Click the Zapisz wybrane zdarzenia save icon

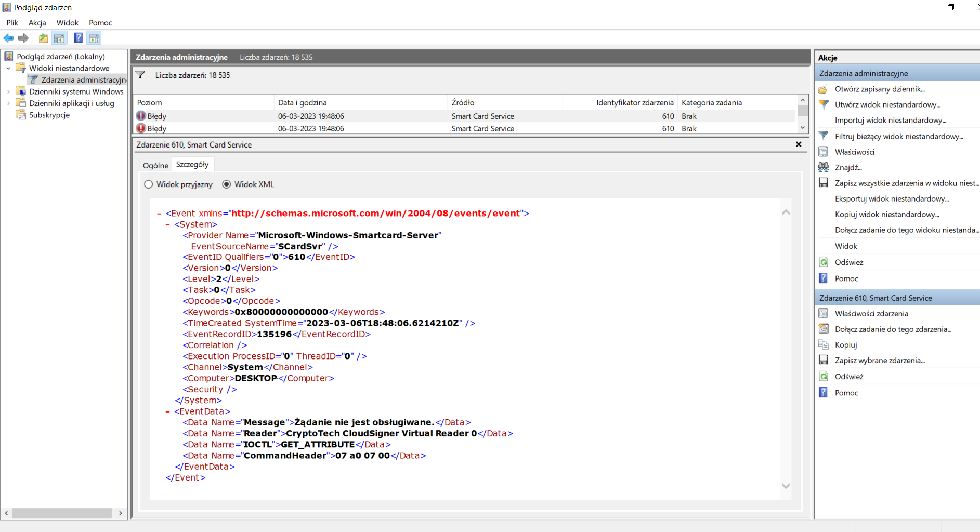[x=824, y=360]
